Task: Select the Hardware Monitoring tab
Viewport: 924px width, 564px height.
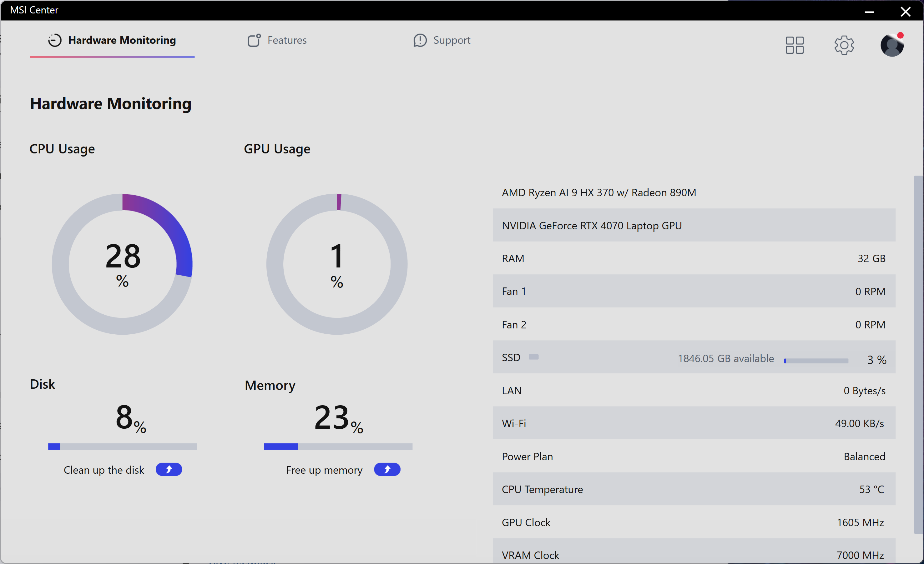Action: tap(122, 40)
